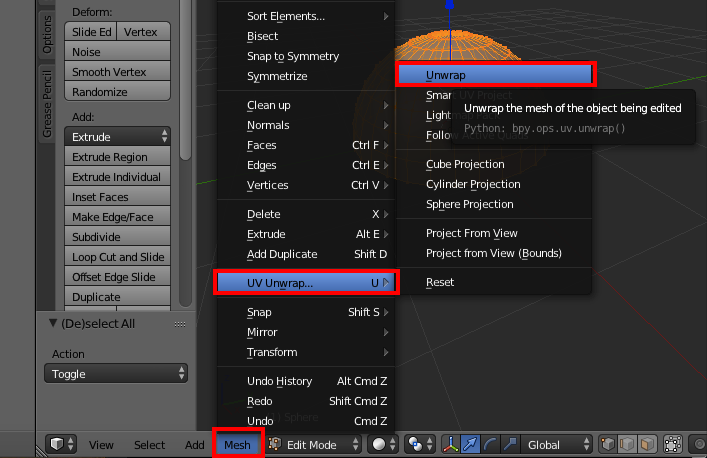Image resolution: width=707 pixels, height=458 pixels.
Task: Open the Edit Mode dropdown
Action: click(314, 444)
